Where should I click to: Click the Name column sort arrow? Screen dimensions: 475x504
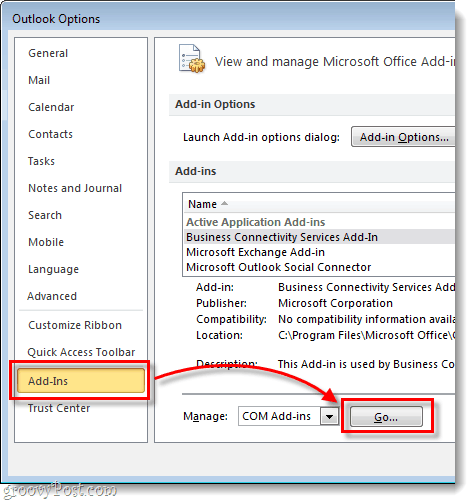tap(224, 203)
